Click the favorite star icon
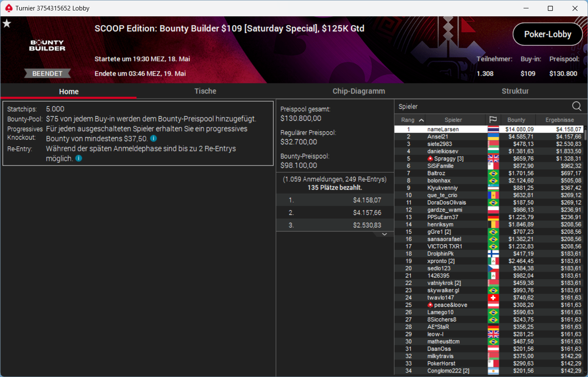Screen dimensions: 588x377 (7, 23)
